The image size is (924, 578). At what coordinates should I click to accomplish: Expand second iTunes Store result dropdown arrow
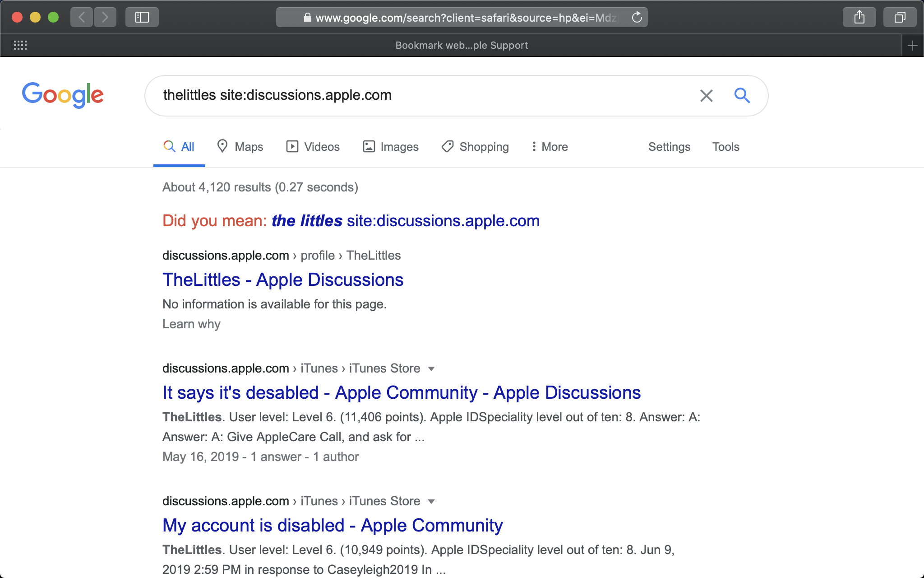click(x=431, y=502)
